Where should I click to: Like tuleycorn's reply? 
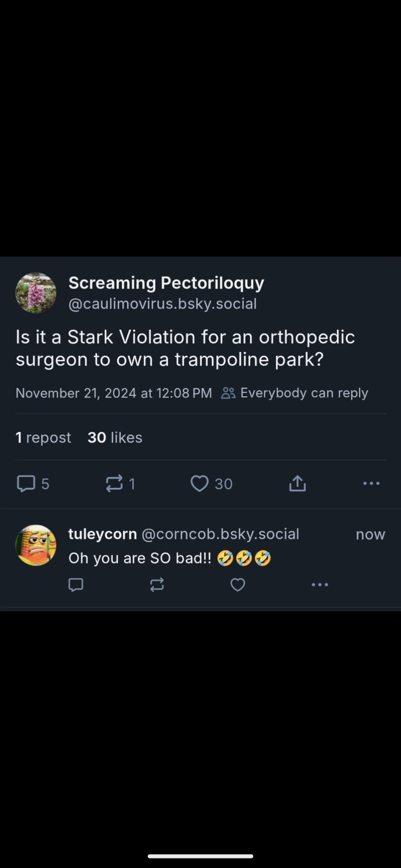238,585
